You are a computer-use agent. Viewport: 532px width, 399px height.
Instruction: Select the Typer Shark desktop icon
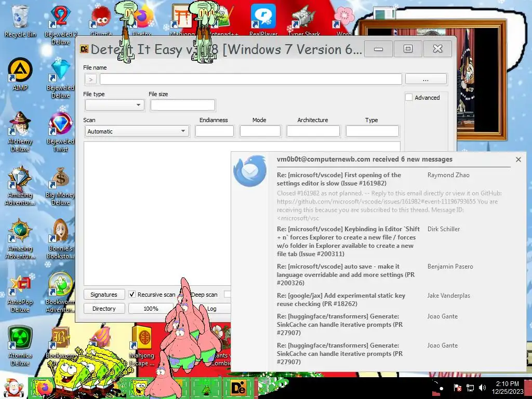click(303, 20)
